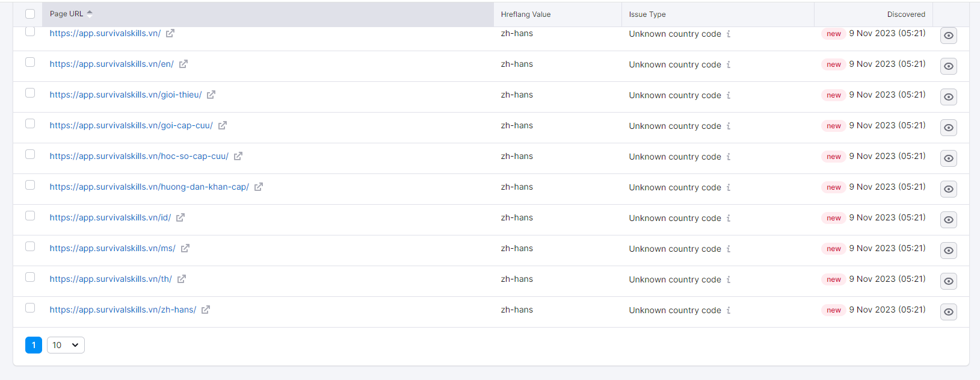
Task: Open external link icon for /id/ URL
Action: point(180,217)
